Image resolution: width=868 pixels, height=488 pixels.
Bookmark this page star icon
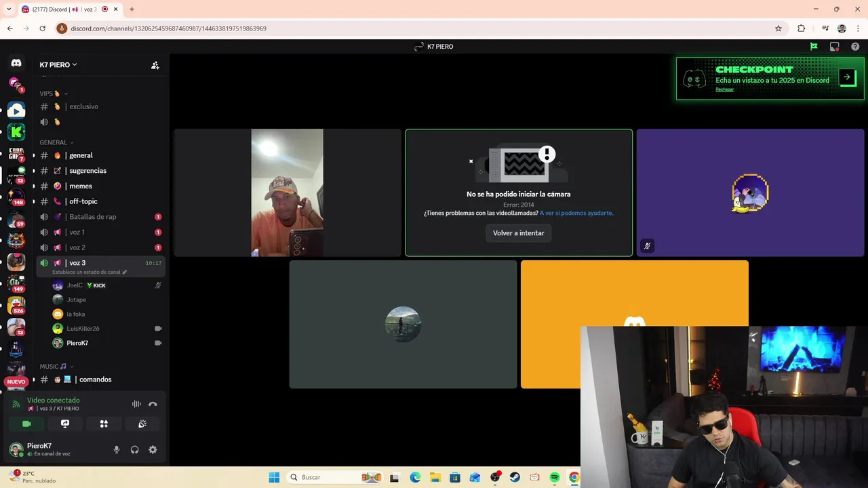[778, 28]
